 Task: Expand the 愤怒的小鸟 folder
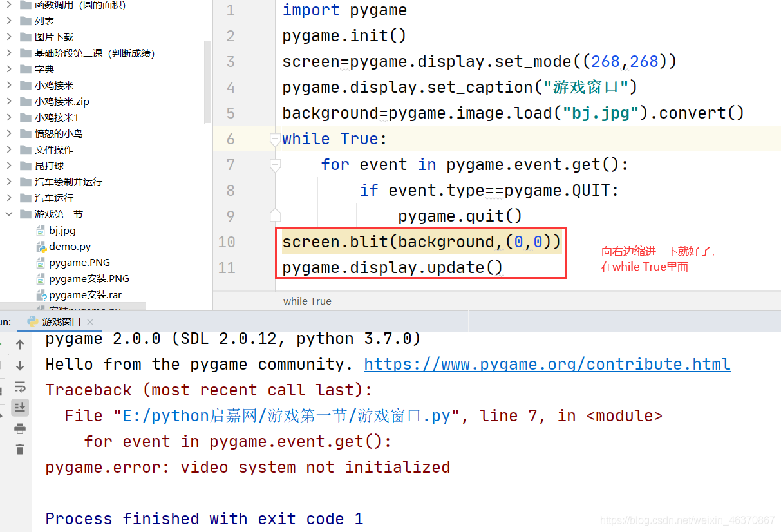(9, 133)
